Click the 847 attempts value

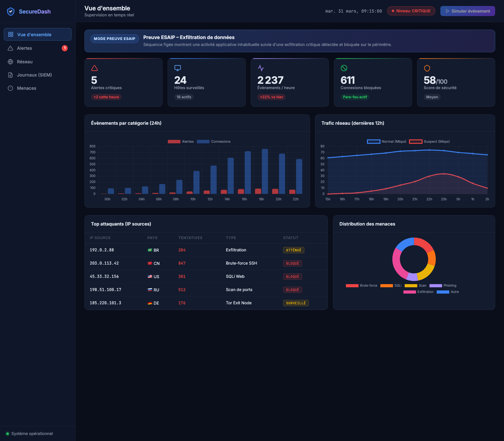182,263
